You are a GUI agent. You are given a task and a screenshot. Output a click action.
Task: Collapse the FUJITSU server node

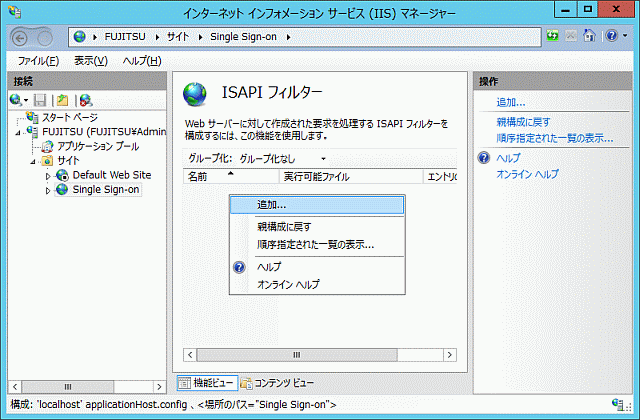(18, 133)
